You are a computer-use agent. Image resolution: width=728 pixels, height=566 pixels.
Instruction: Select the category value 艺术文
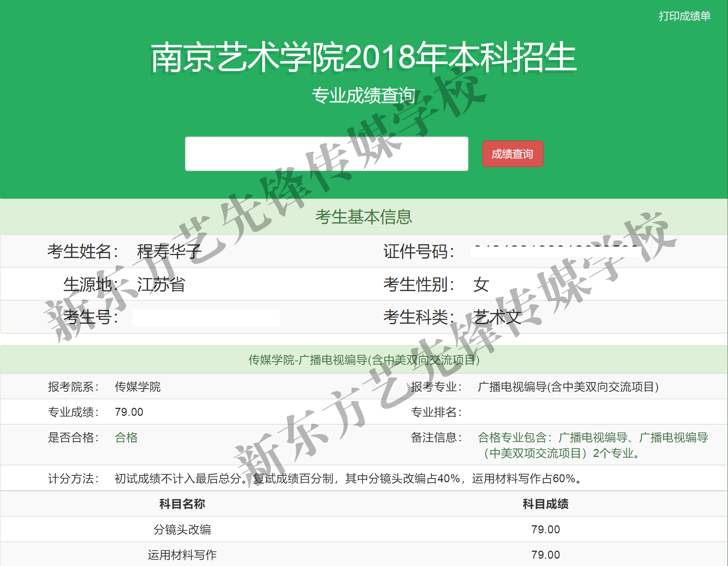pos(497,317)
